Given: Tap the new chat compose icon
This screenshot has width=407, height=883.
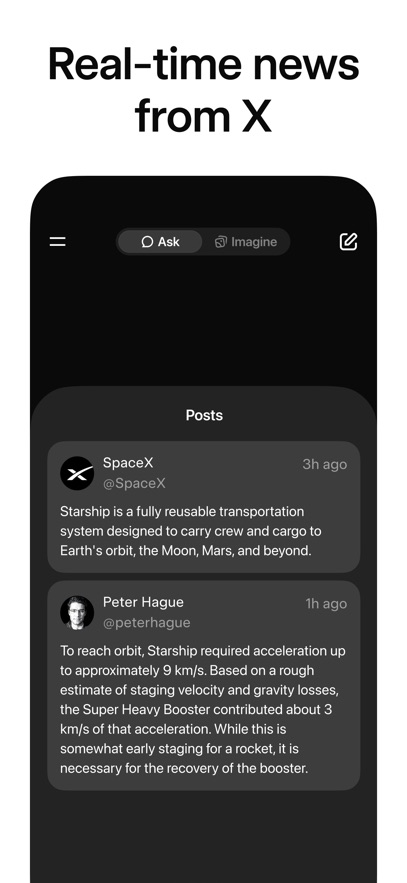Looking at the screenshot, I should click(348, 242).
